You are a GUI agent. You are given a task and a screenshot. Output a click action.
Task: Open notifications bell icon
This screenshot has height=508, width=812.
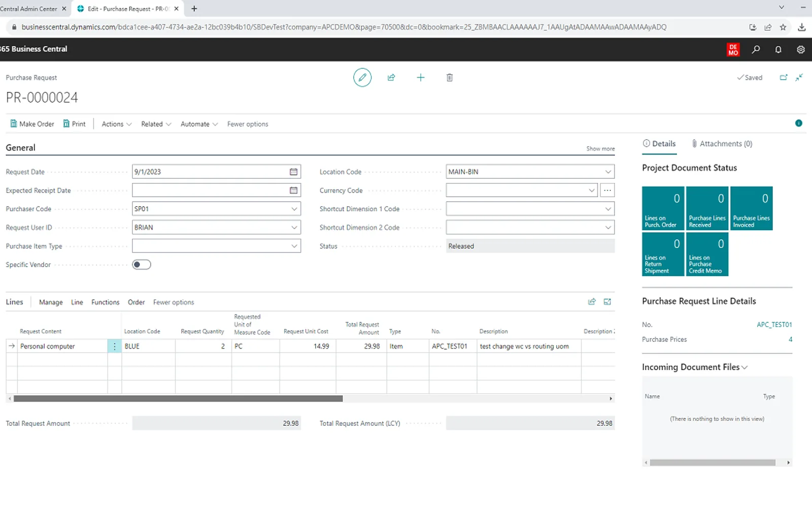click(778, 49)
